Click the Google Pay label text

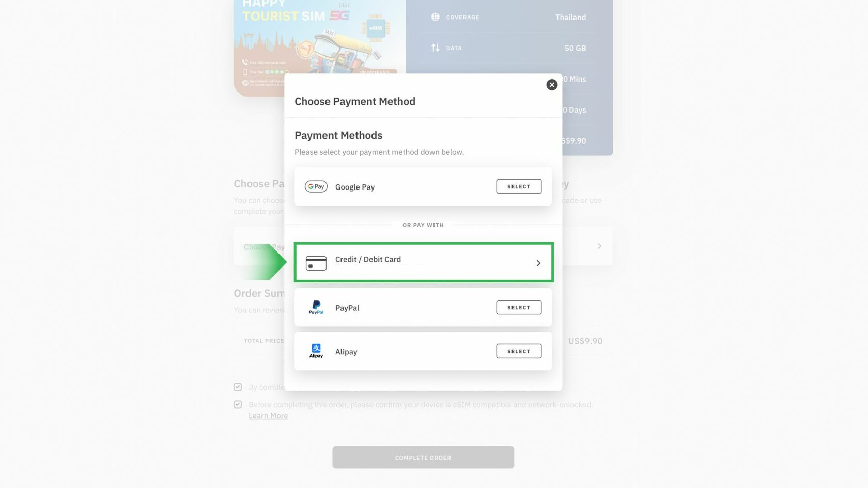tap(355, 187)
